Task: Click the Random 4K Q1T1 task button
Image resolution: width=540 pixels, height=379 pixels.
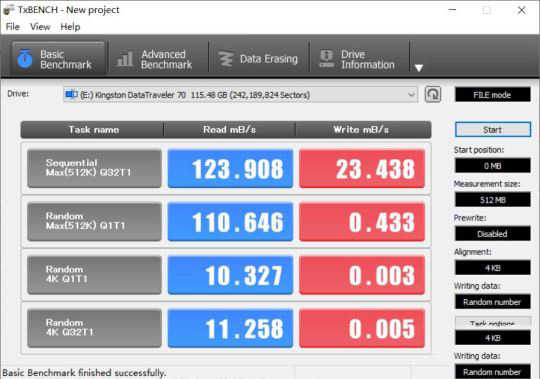Action: (x=94, y=275)
